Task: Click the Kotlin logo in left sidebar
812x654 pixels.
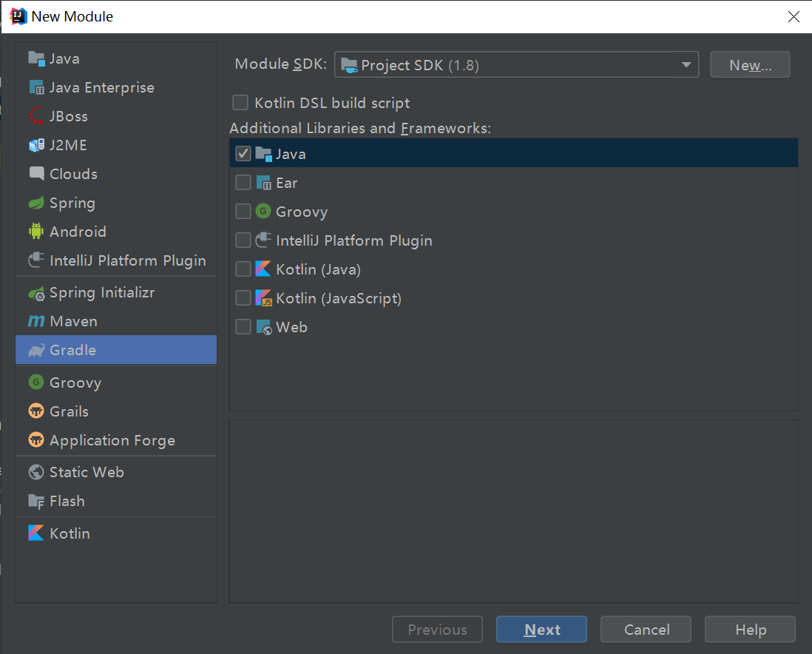Action: [36, 533]
